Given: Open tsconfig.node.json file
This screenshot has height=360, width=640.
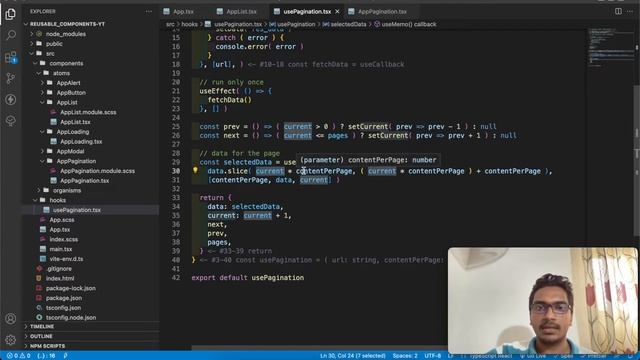Looking at the screenshot, I should tap(71, 318).
